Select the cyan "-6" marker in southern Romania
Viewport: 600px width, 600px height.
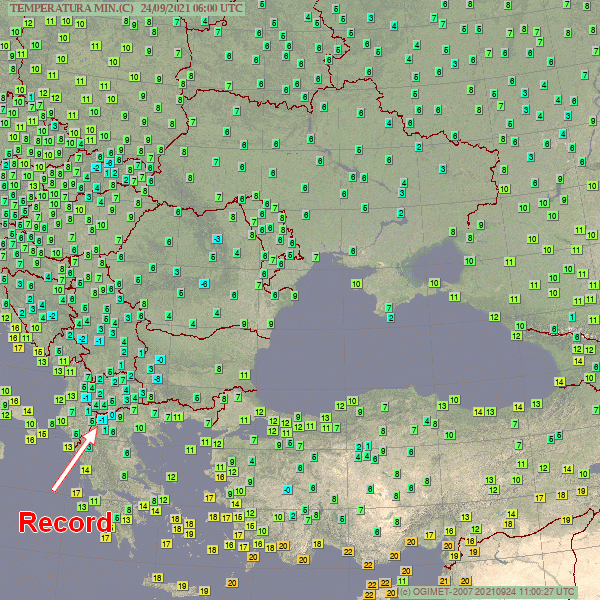204,283
